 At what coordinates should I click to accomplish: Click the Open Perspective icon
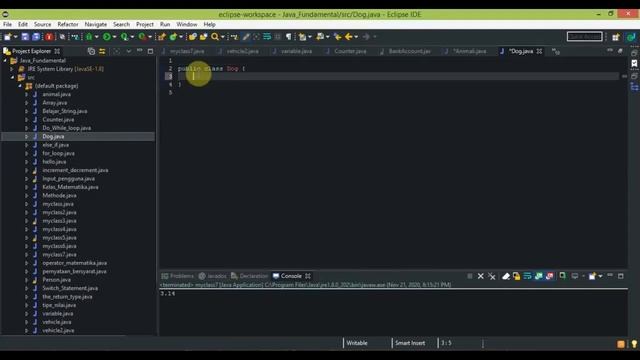[616, 37]
